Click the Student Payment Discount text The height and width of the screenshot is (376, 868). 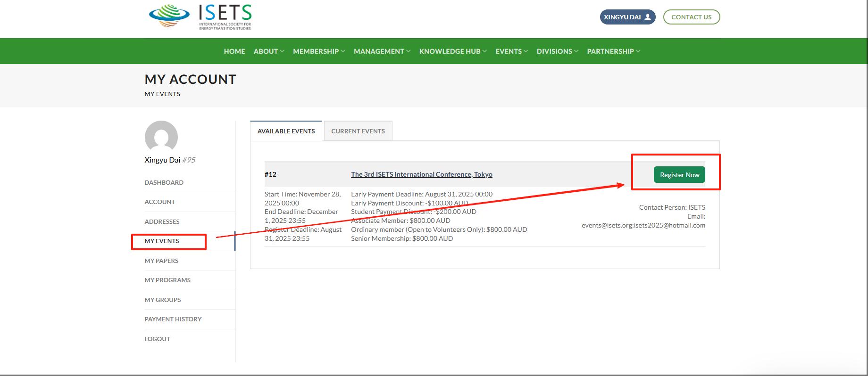[414, 212]
